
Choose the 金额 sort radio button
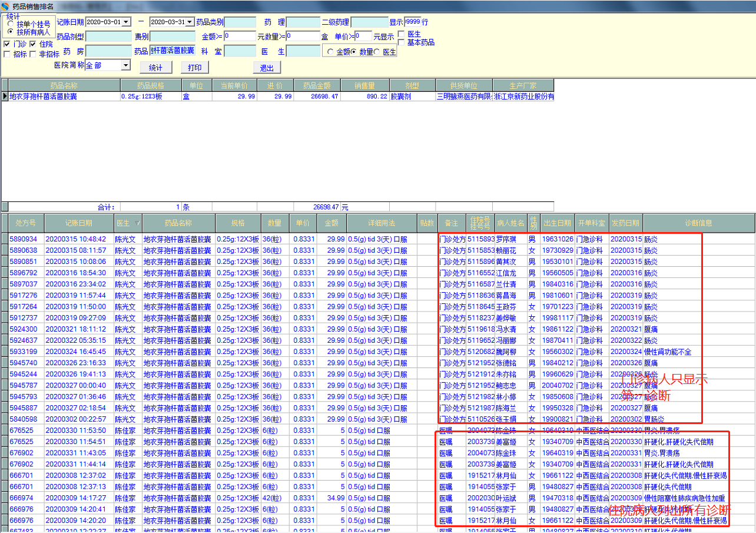(330, 52)
